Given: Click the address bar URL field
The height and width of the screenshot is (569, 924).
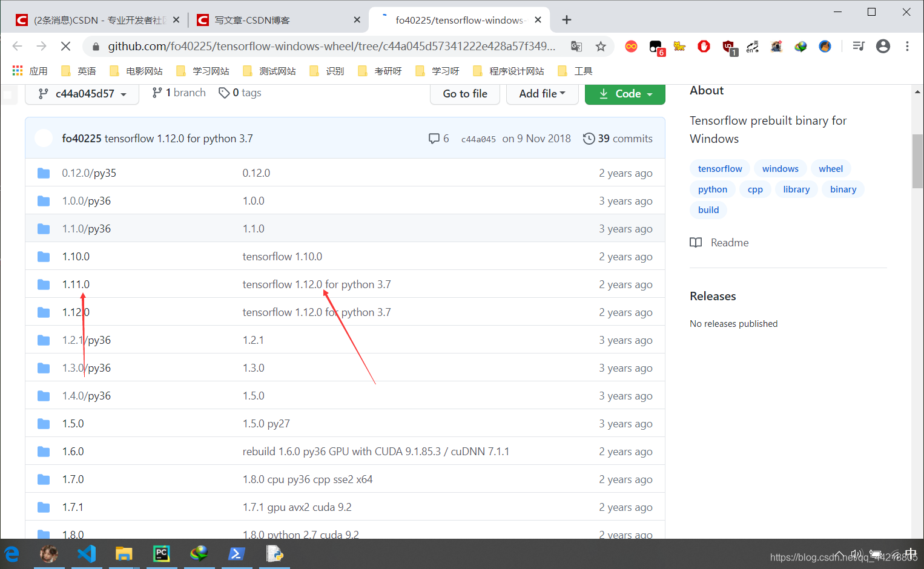Looking at the screenshot, I should 331,46.
